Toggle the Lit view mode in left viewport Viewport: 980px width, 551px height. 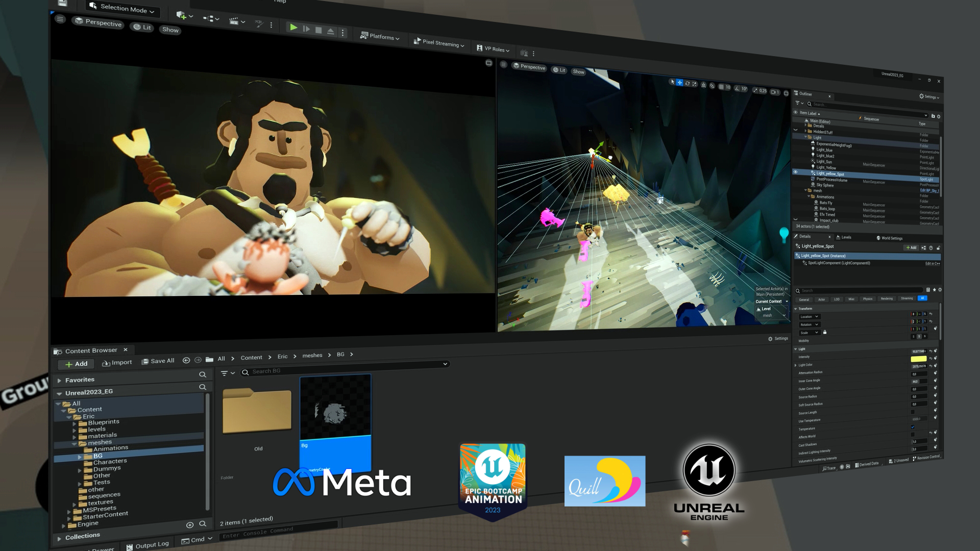coord(142,27)
